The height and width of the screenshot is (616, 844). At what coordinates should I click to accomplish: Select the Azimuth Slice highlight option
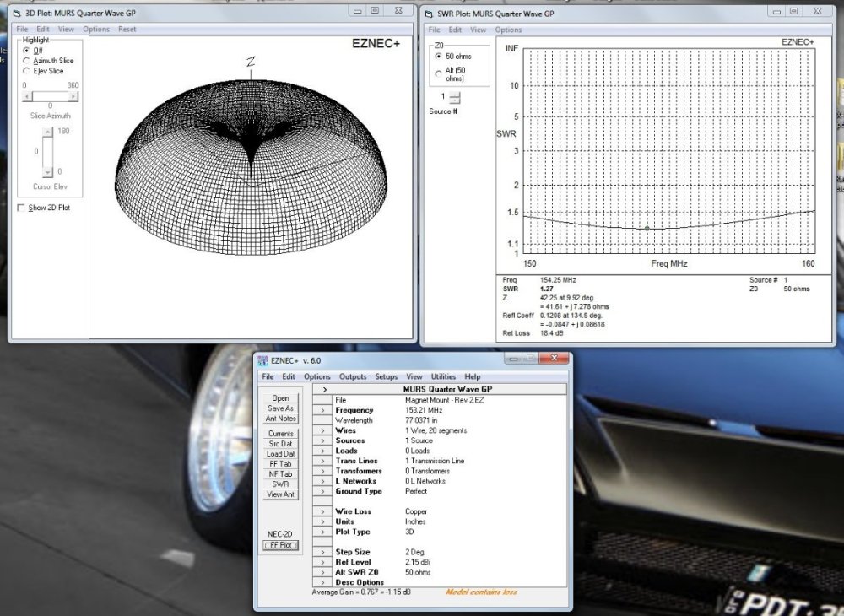27,61
